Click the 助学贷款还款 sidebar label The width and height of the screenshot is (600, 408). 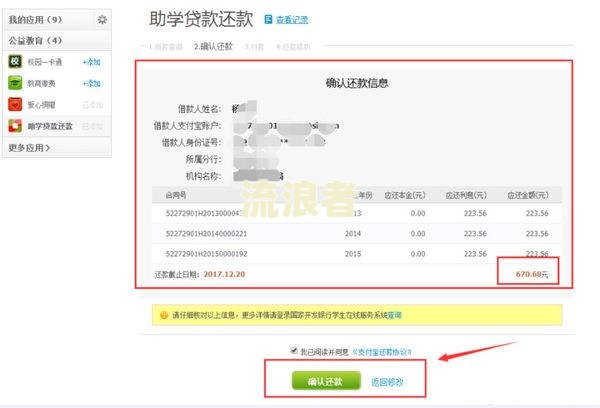[50, 126]
